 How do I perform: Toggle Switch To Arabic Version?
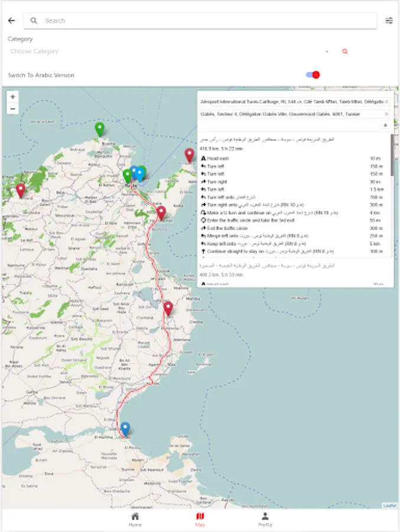click(313, 75)
